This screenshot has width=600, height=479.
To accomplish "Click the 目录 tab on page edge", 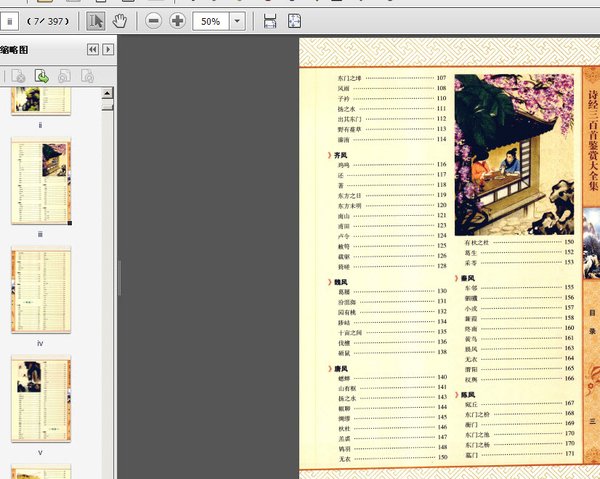I will click(x=592, y=321).
